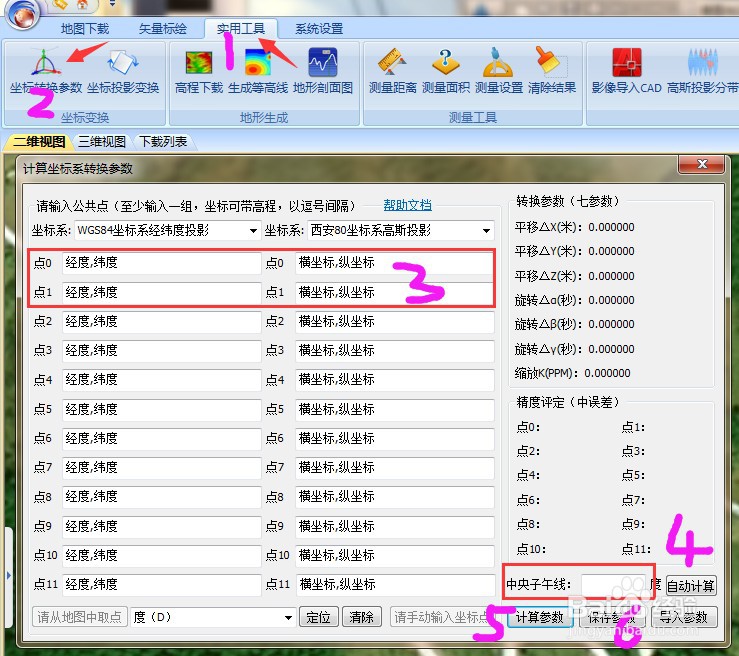Click the 点0 横坐标,纵坐标 input field
Image resolution: width=739 pixels, height=656 pixels.
[394, 263]
